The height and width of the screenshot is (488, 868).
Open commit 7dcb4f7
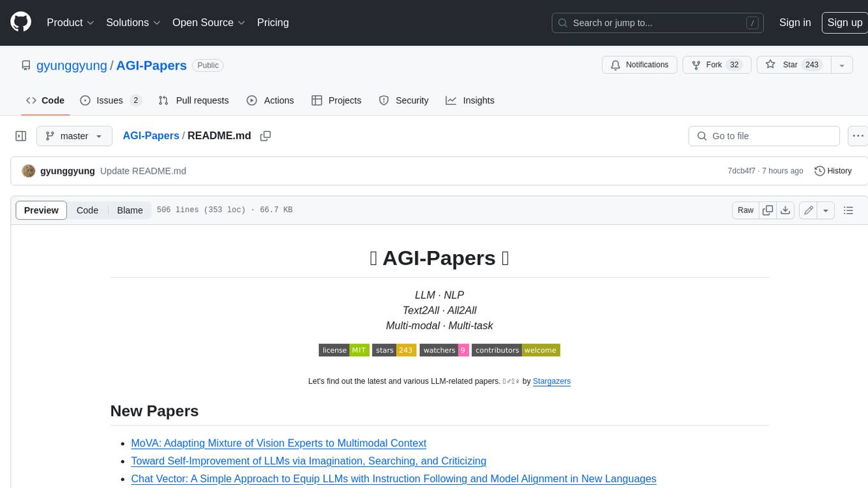741,171
